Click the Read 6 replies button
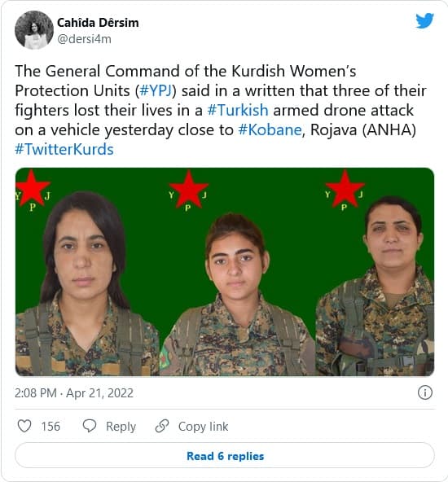The width and height of the screenshot is (448, 482). (225, 456)
